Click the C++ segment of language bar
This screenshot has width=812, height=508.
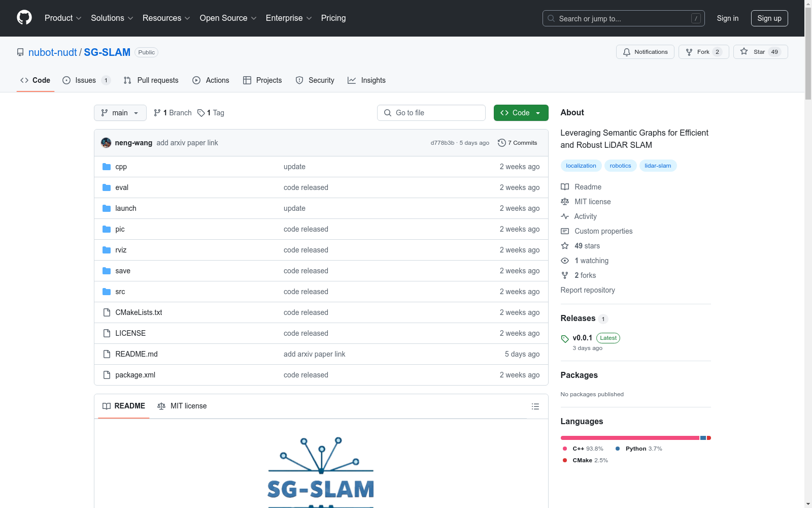click(630, 438)
